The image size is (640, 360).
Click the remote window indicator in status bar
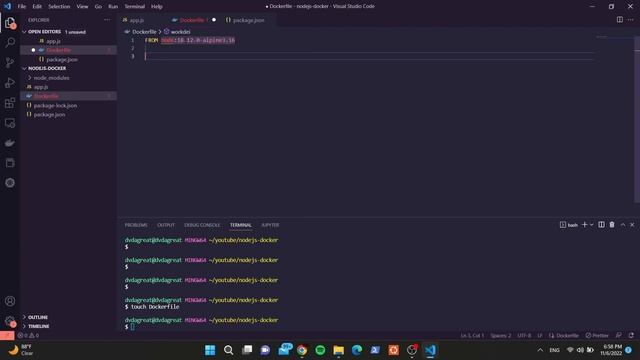(7, 336)
